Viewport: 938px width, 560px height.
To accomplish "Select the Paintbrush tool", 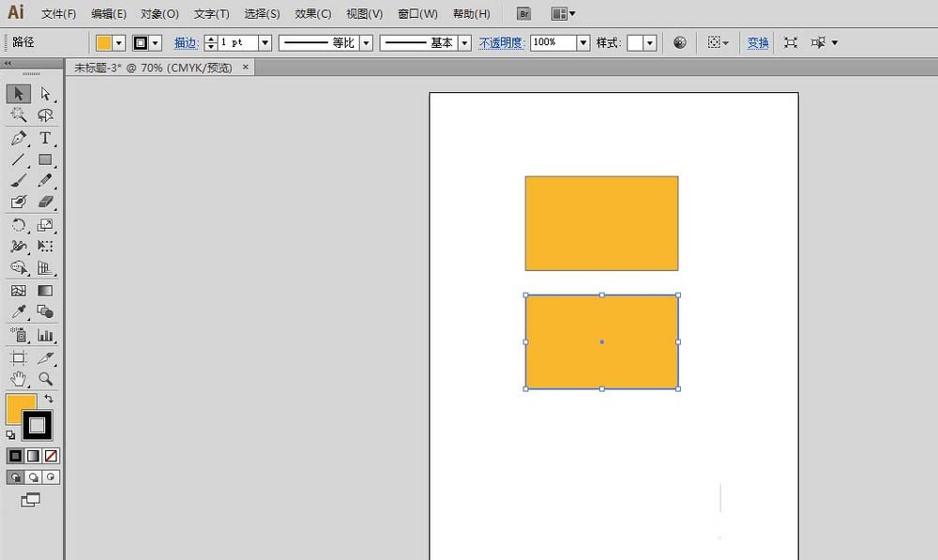I will (x=19, y=181).
